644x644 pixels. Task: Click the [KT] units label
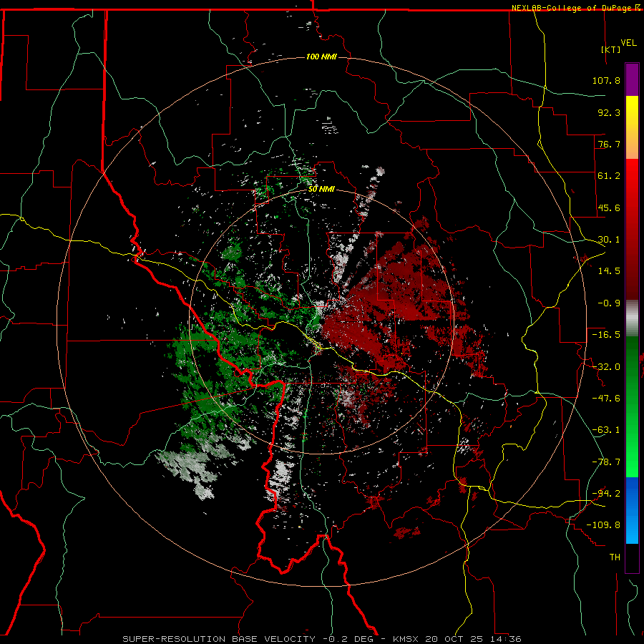(x=611, y=49)
